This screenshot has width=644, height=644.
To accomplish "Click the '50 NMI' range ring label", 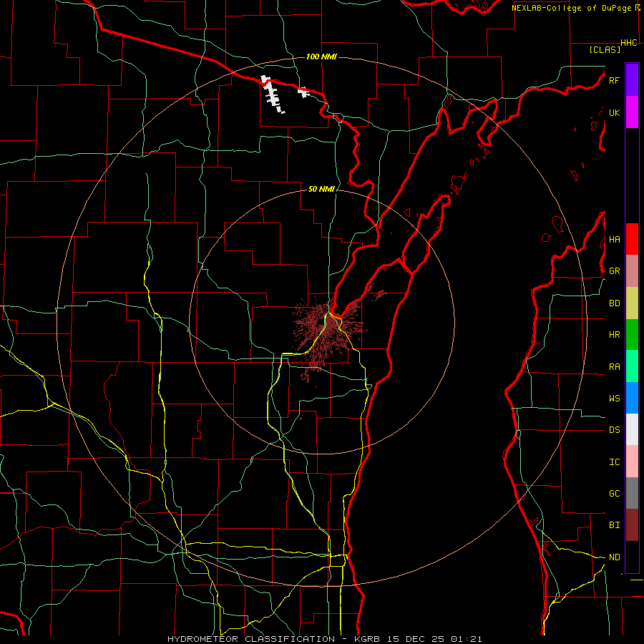I will (321, 189).
